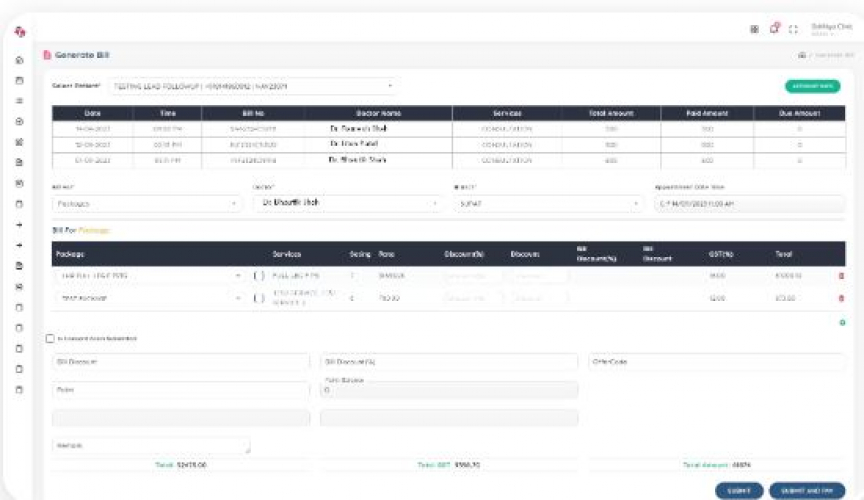Click the Bill Discount input field
The image size is (864, 500).
pos(181,362)
